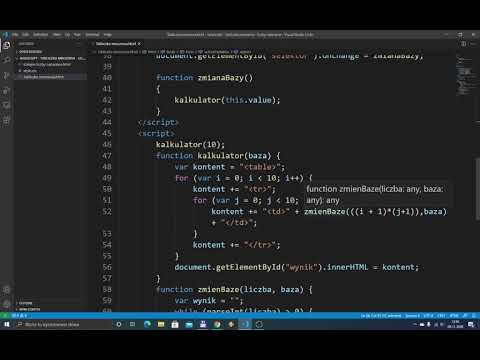Open the Help menu

107,34
